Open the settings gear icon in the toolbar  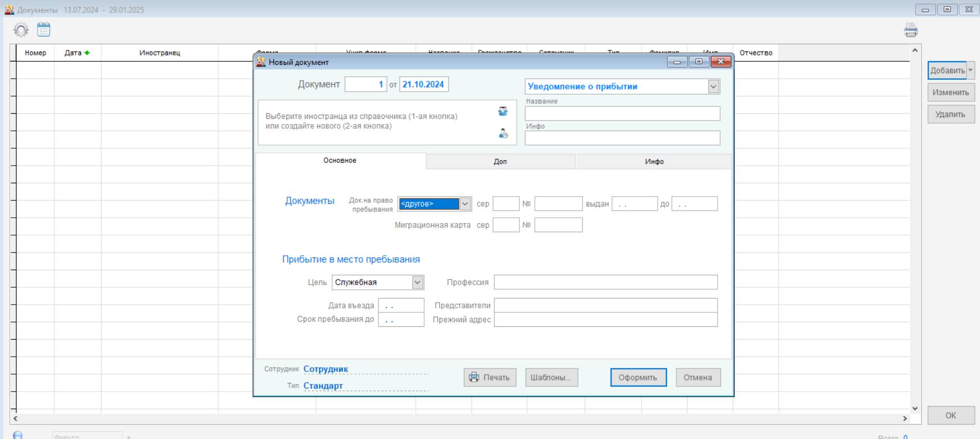click(x=21, y=30)
